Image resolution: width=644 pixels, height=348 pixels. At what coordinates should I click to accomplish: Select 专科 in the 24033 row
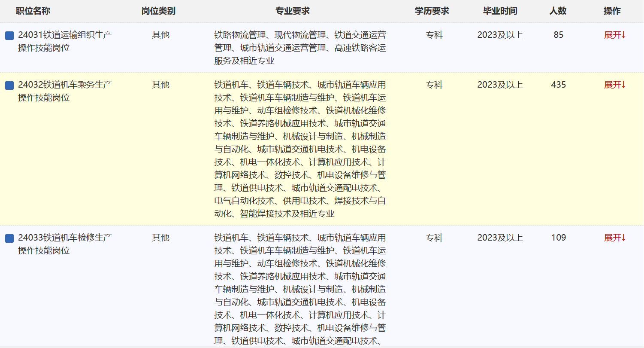pos(434,238)
